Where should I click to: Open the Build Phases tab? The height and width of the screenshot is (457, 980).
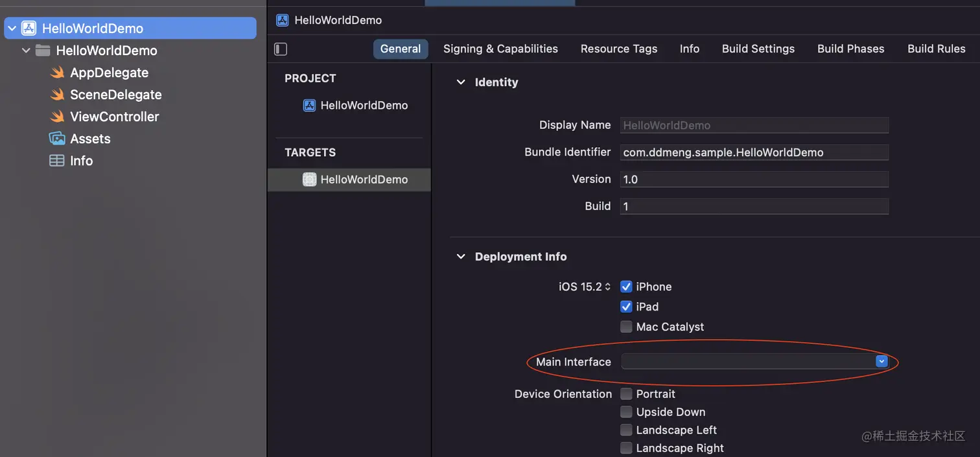click(850, 49)
